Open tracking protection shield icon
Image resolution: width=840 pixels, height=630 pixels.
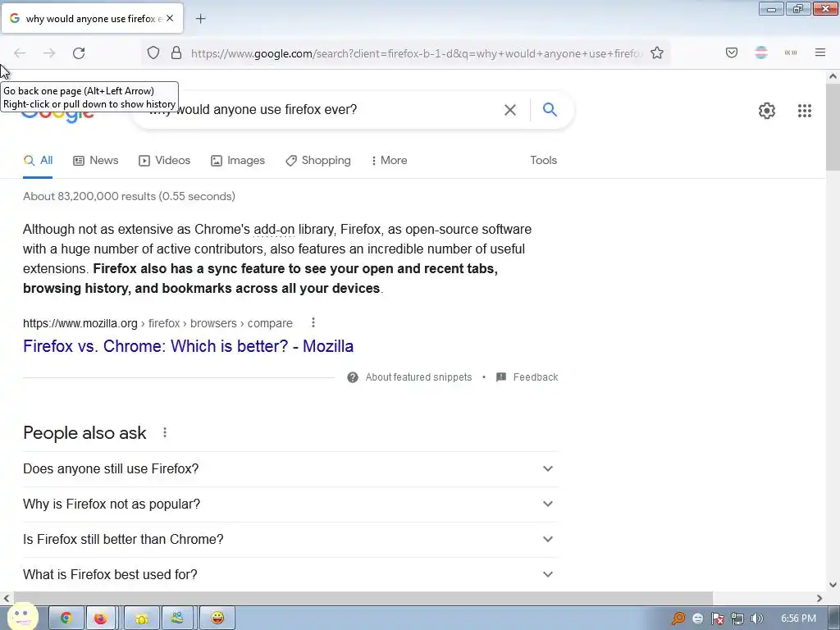tap(153, 53)
